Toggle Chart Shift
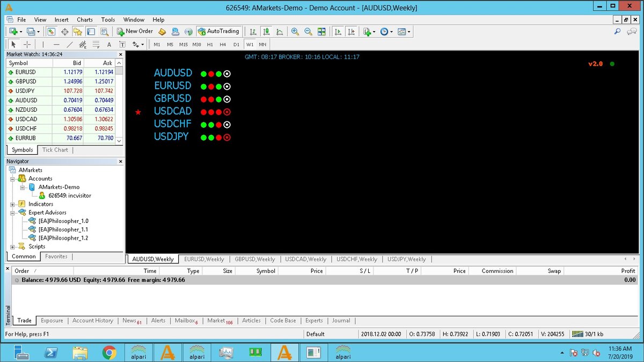 351,32
